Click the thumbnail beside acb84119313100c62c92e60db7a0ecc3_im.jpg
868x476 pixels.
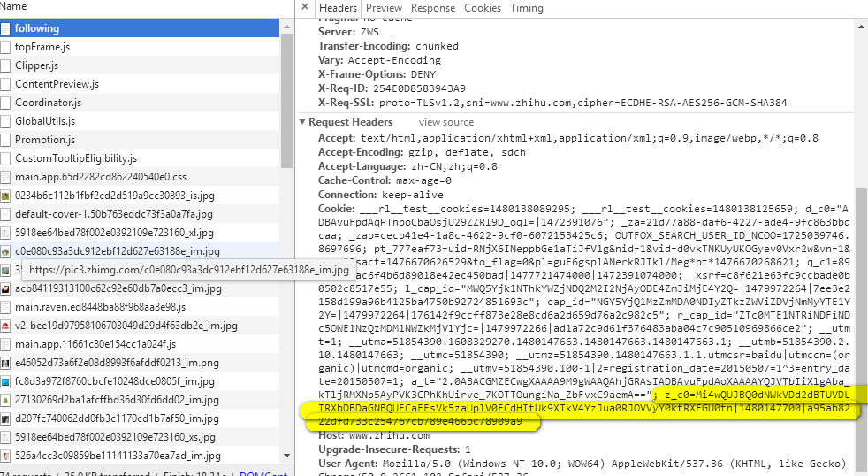point(5,288)
